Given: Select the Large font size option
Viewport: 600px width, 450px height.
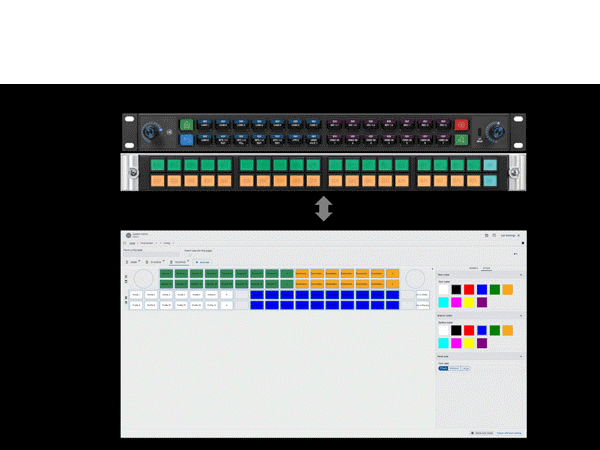Looking at the screenshot, I should click(x=466, y=368).
